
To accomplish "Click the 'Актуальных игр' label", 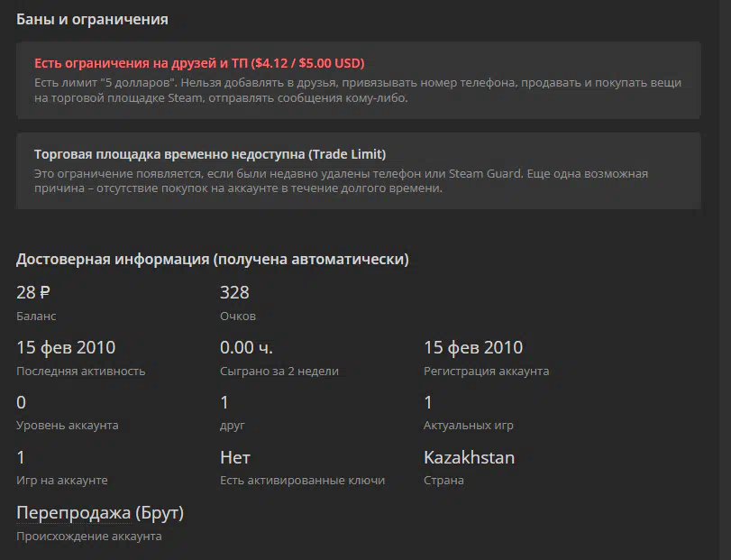I will tap(468, 426).
